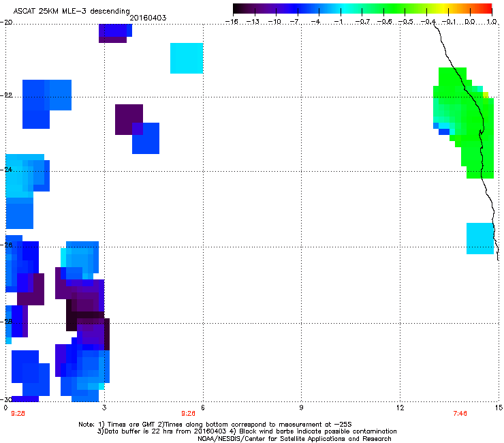Click the '-26' latitude axis label
The image size is (504, 443).
click(6, 245)
